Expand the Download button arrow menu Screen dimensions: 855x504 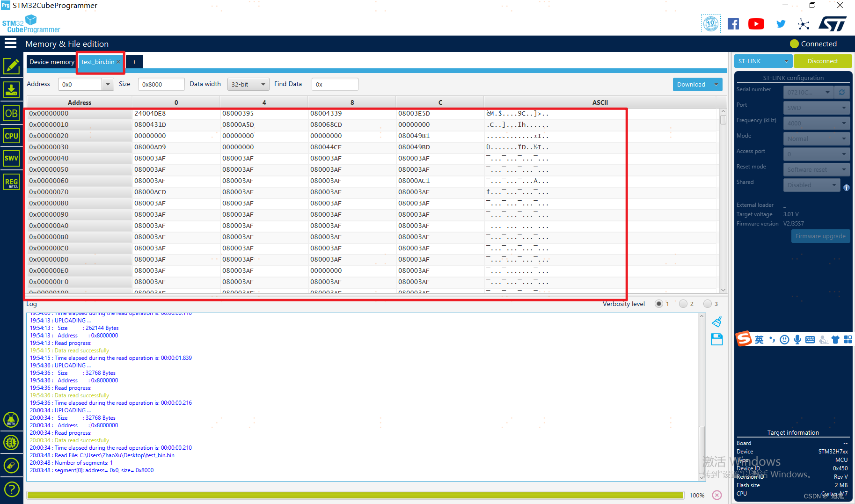[716, 84]
